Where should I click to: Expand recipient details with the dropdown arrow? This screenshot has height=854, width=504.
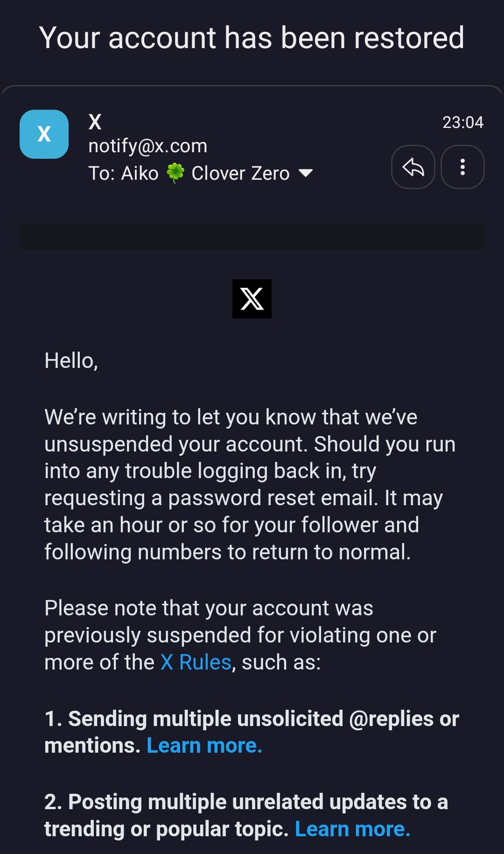pos(306,173)
